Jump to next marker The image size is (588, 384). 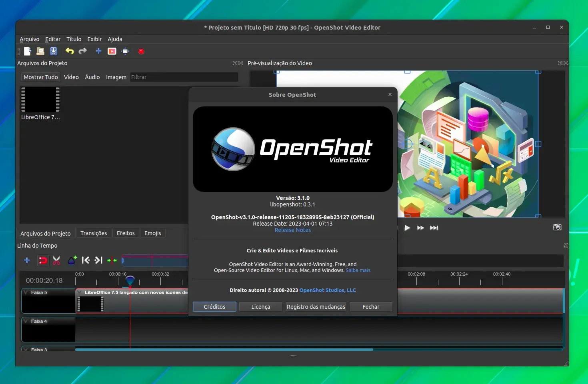coord(98,260)
